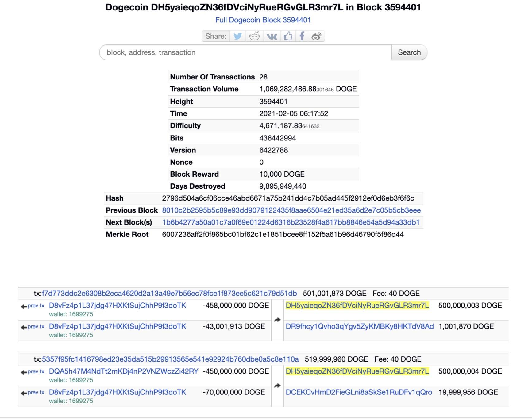The image size is (532, 419).
Task: Click the thumbs-up like share icon
Action: tap(288, 36)
